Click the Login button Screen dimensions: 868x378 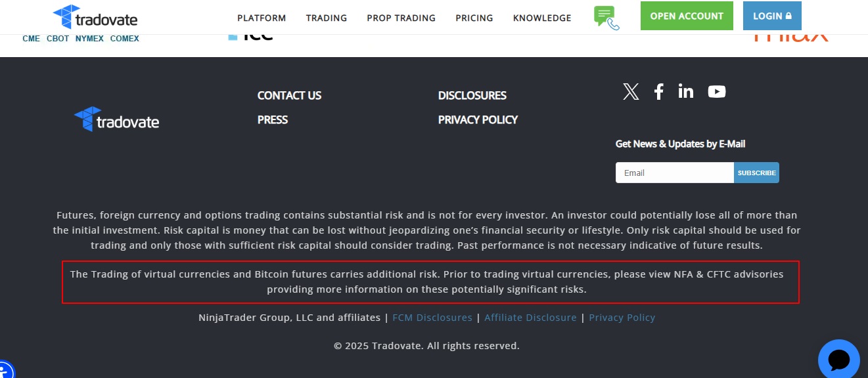coord(772,16)
